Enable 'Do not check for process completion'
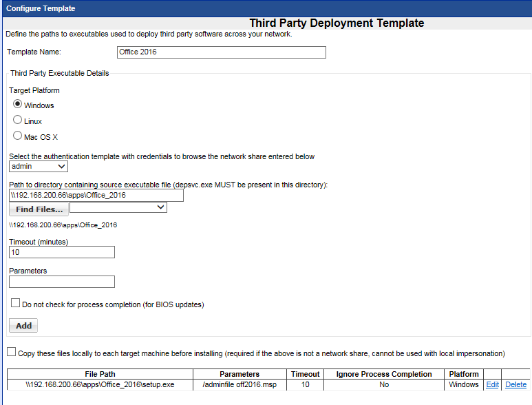Screen dimensions: 532x405 (15, 303)
